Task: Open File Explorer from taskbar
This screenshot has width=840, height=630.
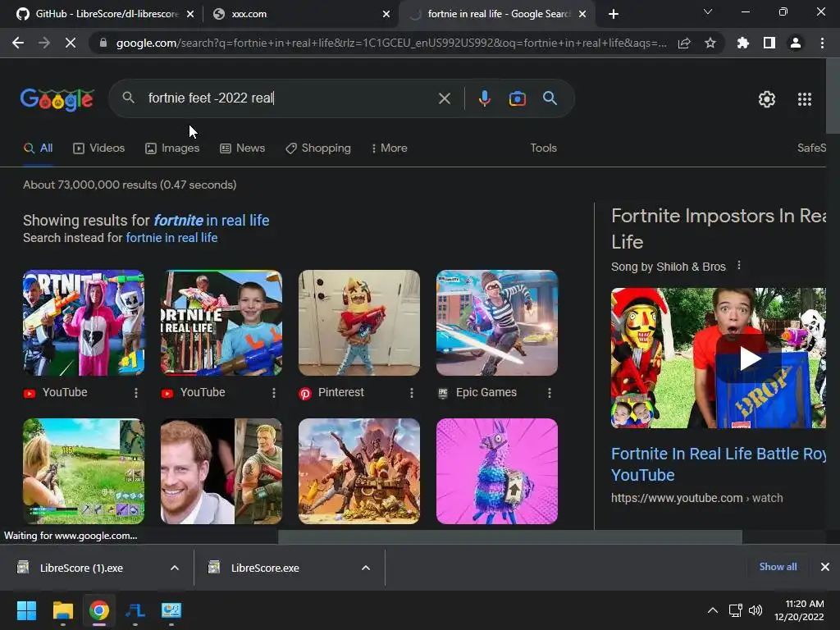Action: tap(62, 610)
